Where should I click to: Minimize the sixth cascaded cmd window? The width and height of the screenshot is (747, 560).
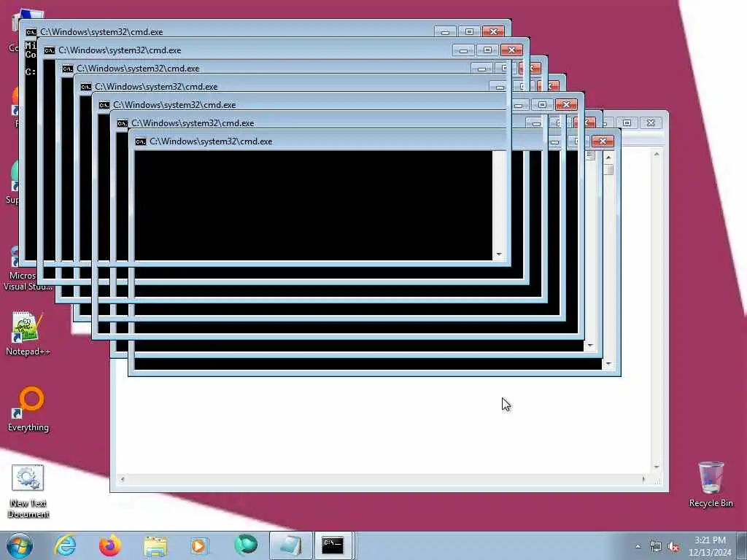536,122
